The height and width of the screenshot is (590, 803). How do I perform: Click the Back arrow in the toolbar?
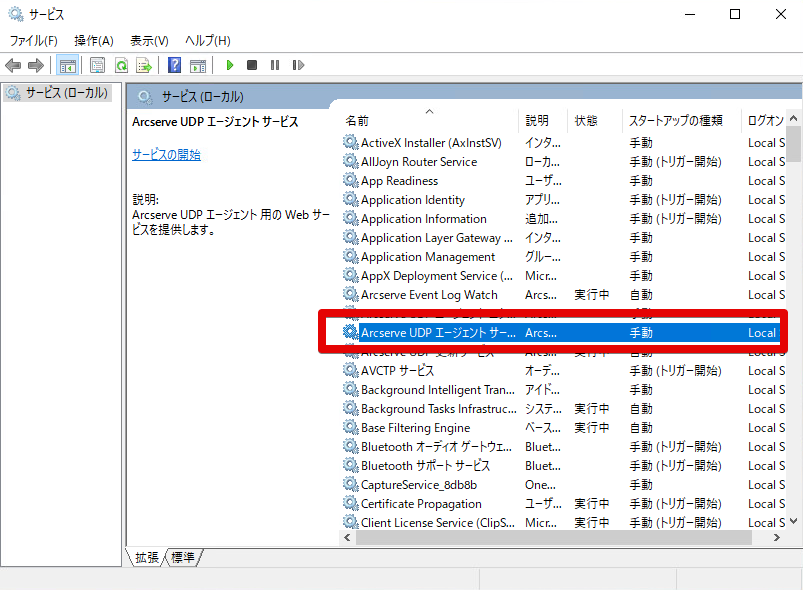click(x=13, y=65)
